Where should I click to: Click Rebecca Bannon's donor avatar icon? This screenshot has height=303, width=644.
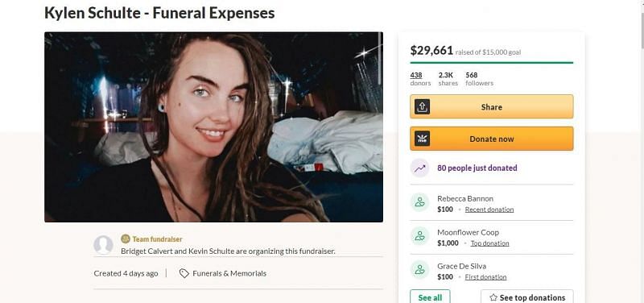[419, 201]
